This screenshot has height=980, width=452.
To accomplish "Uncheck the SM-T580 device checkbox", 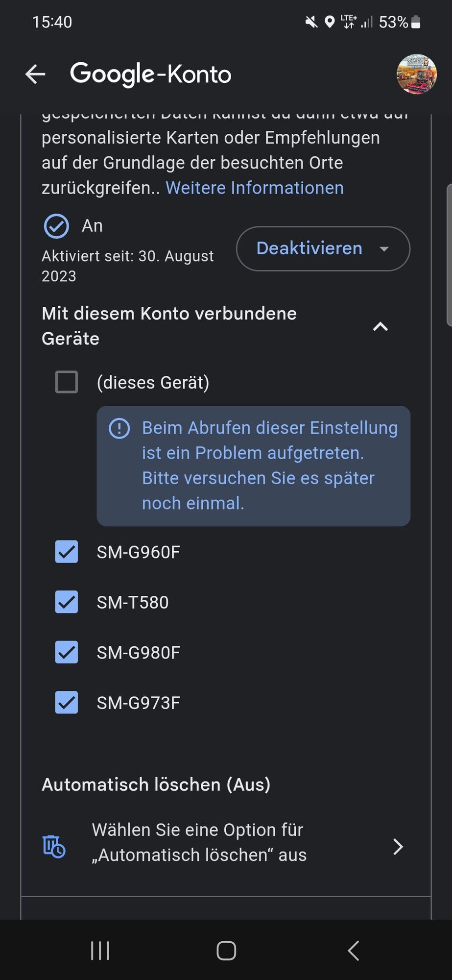I will pos(67,602).
